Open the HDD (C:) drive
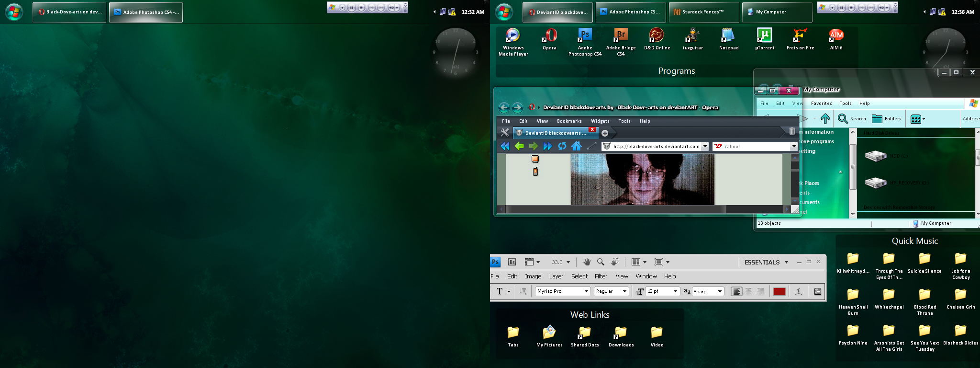 click(x=887, y=156)
